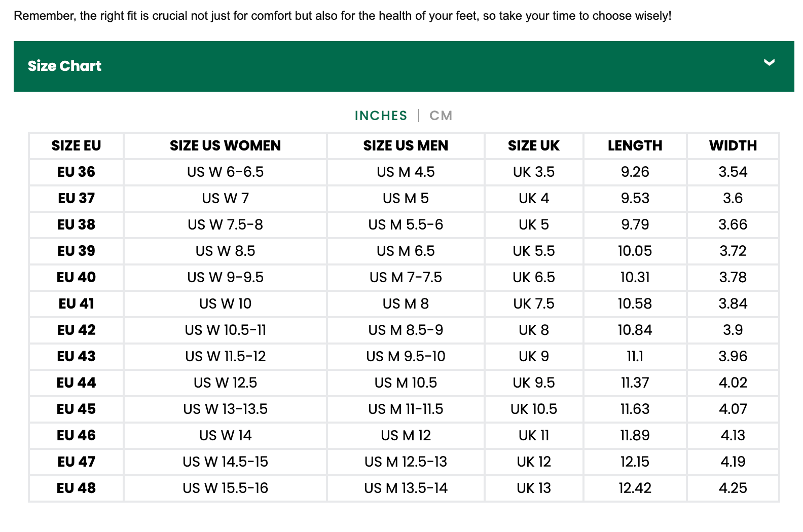
Task: Switch measurement units to CM
Action: [441, 116]
